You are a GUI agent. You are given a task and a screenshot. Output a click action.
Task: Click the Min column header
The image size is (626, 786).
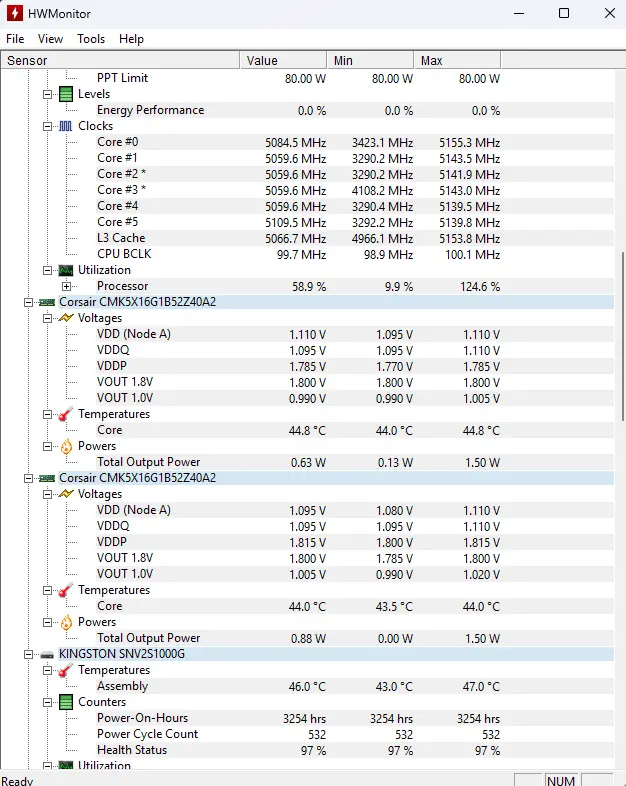tap(370, 60)
